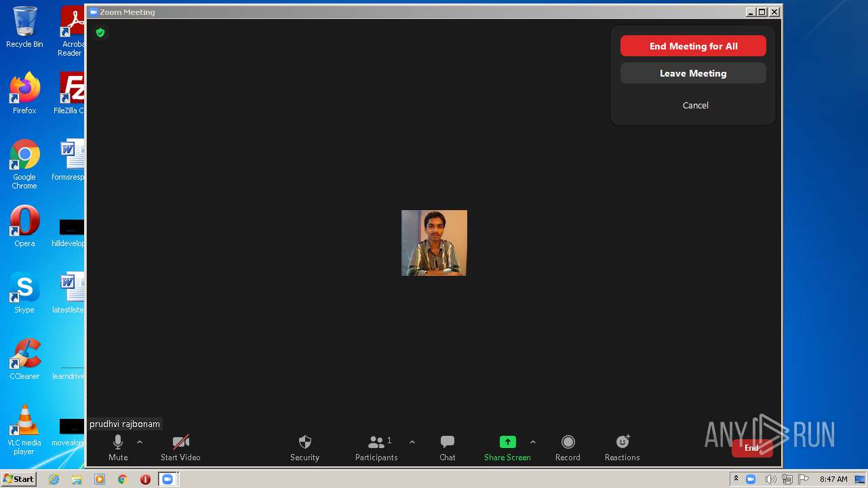Open VLC media player shortcut

[24, 430]
